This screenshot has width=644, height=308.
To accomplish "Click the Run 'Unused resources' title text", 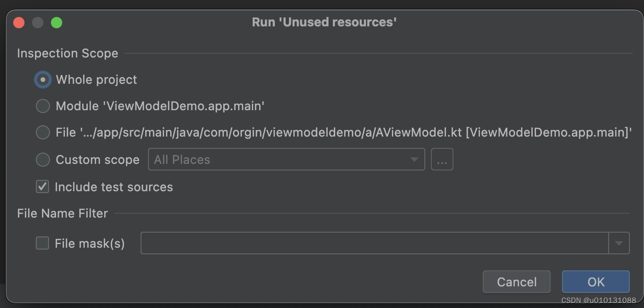I will [323, 22].
